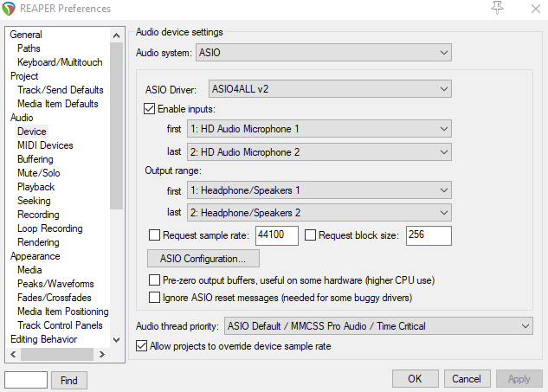Click the tree scroll down arrow

[x=117, y=340]
